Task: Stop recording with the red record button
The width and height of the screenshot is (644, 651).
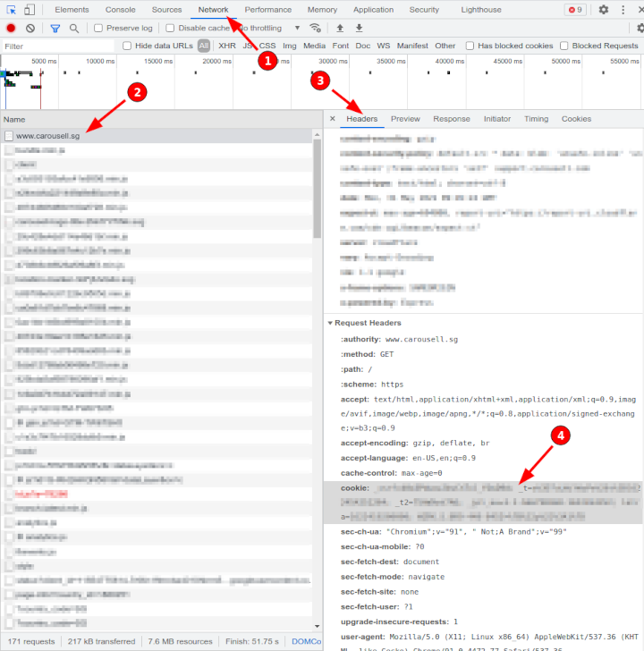Action: click(x=12, y=29)
